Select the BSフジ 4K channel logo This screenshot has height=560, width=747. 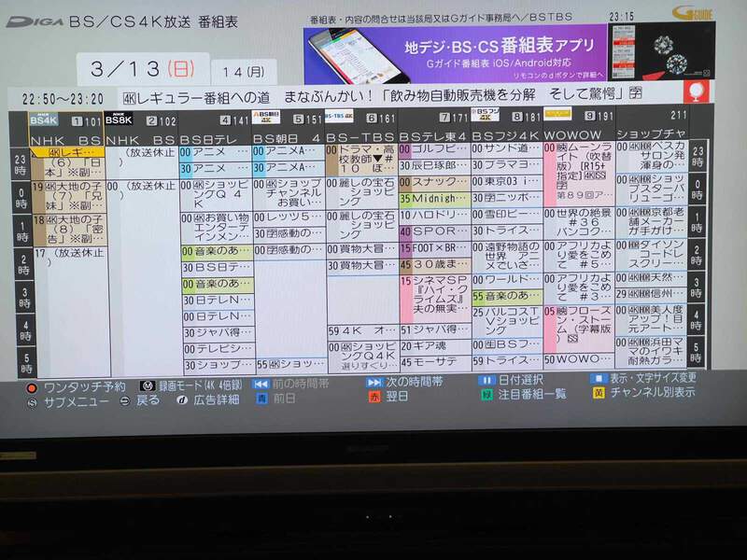point(485,114)
